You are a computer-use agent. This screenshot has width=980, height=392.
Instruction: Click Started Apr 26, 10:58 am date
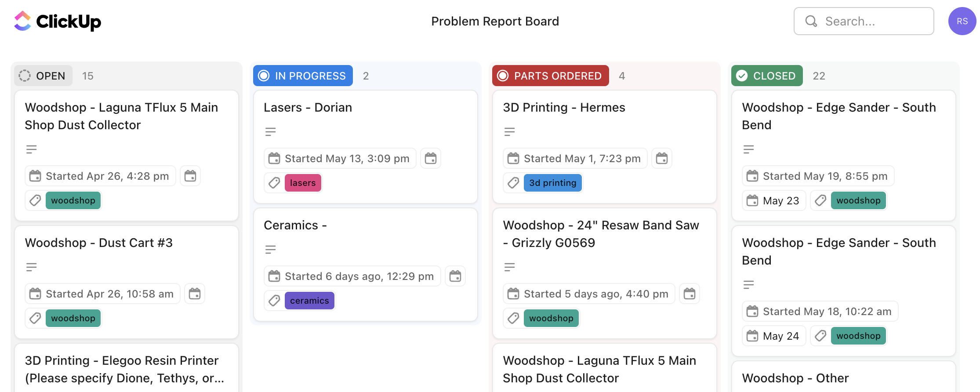point(103,294)
